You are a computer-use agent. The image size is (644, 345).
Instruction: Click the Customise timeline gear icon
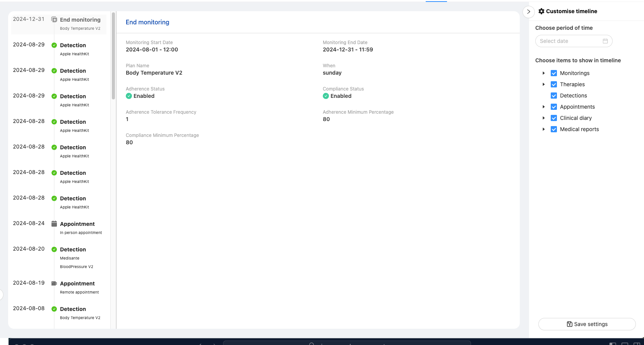click(541, 11)
